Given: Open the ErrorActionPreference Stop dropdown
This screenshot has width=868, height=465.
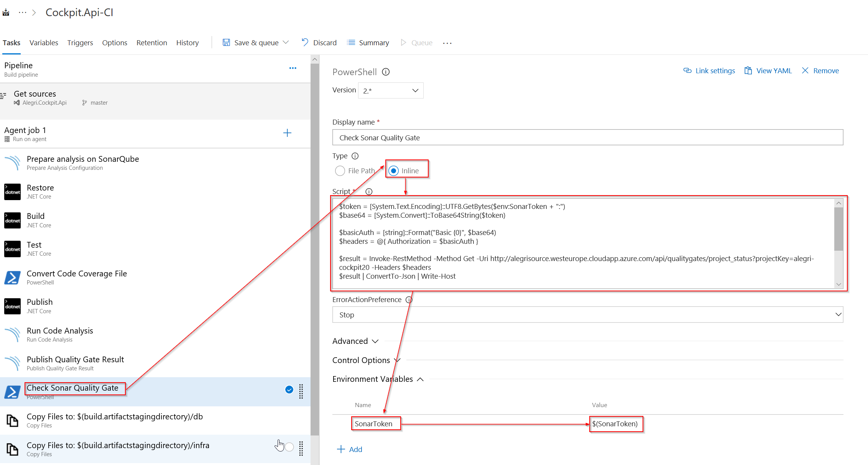Looking at the screenshot, I should click(588, 315).
